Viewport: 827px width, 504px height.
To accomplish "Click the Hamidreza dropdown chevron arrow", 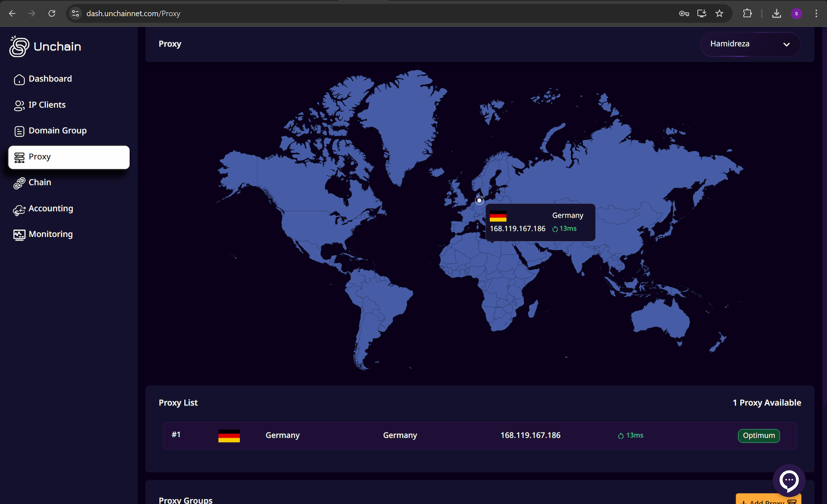I will [787, 44].
